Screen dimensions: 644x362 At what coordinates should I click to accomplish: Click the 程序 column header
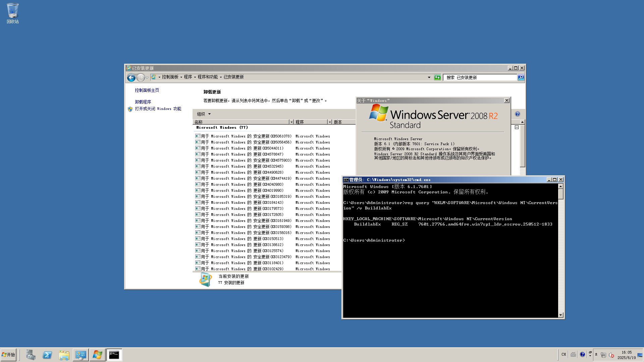[x=311, y=122]
